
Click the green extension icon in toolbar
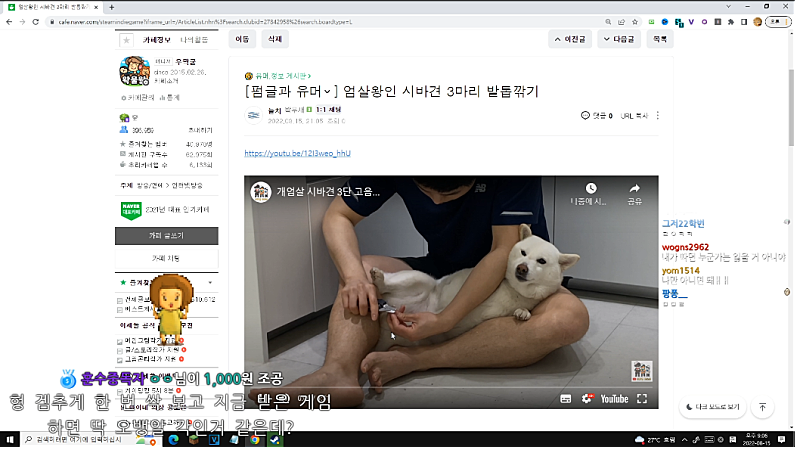(x=652, y=22)
